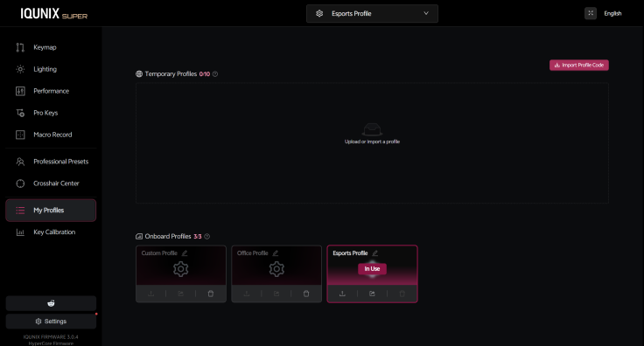Screen dimensions: 644x346
Task: Click Custom Profile gear icon
Action: pos(181,269)
